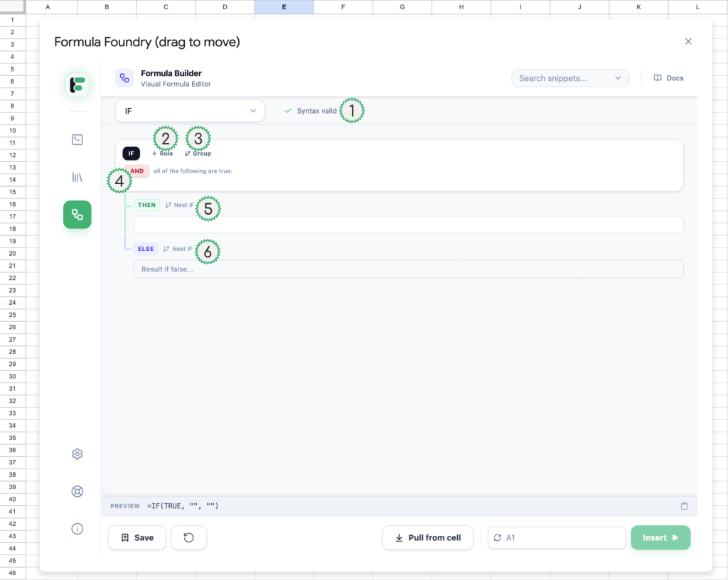Click the info circle icon

[x=77, y=528]
